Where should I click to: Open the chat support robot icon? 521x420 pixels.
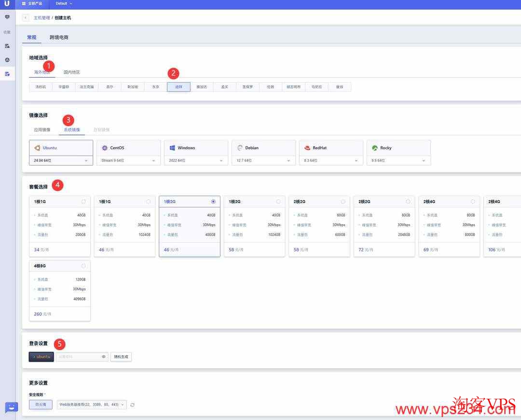click(11, 407)
